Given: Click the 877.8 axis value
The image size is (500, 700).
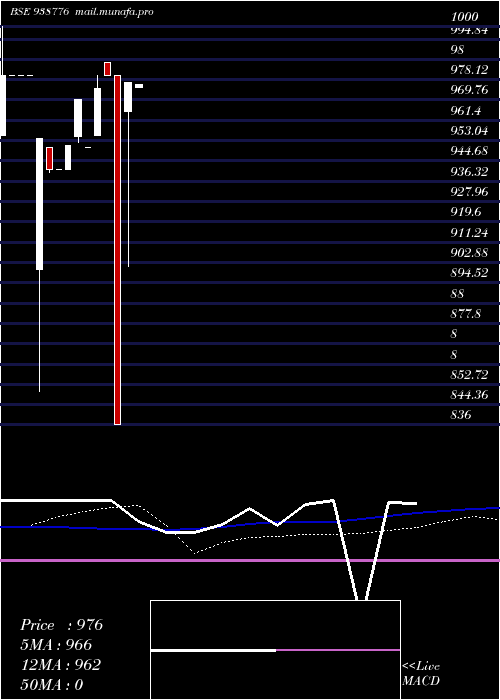Looking at the screenshot, I should [x=466, y=314].
